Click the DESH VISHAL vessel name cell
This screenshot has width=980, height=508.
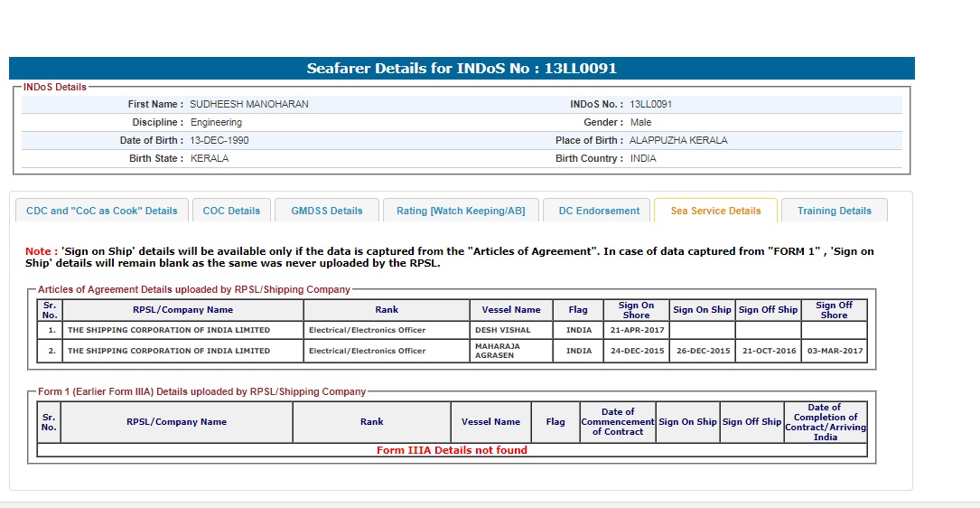point(502,331)
